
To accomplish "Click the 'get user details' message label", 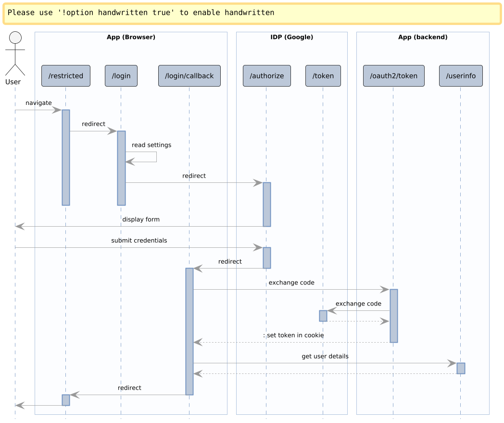I will coord(325,357).
